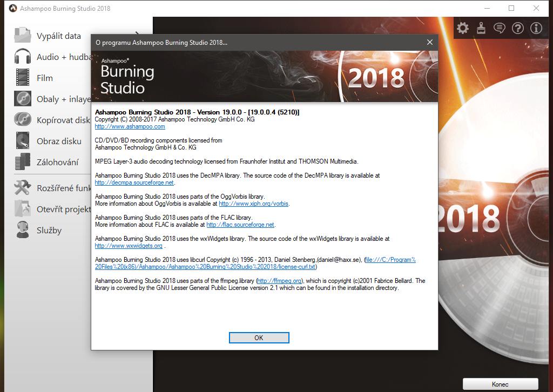
Task: Click the Obraz disku drive icon
Action: 23,141
